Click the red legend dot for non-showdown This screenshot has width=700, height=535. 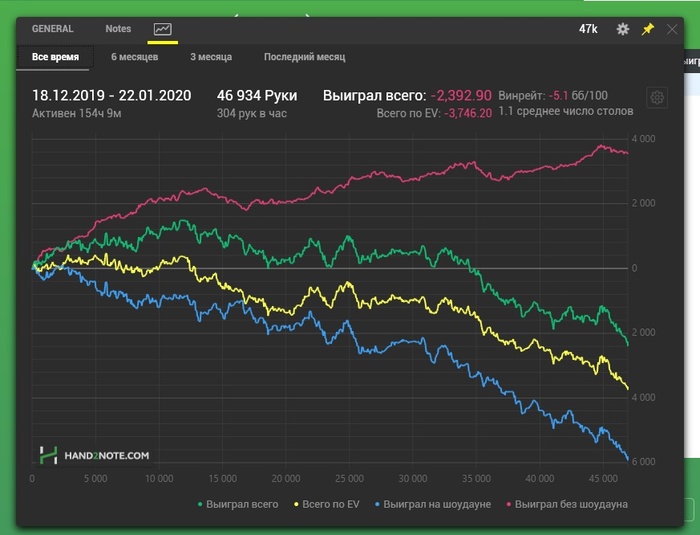tap(509, 505)
